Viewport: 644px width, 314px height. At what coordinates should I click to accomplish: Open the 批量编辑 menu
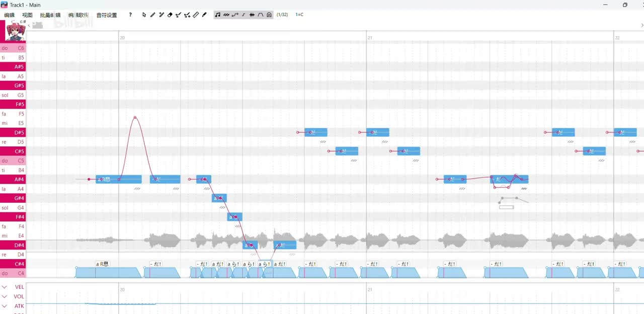[50, 15]
